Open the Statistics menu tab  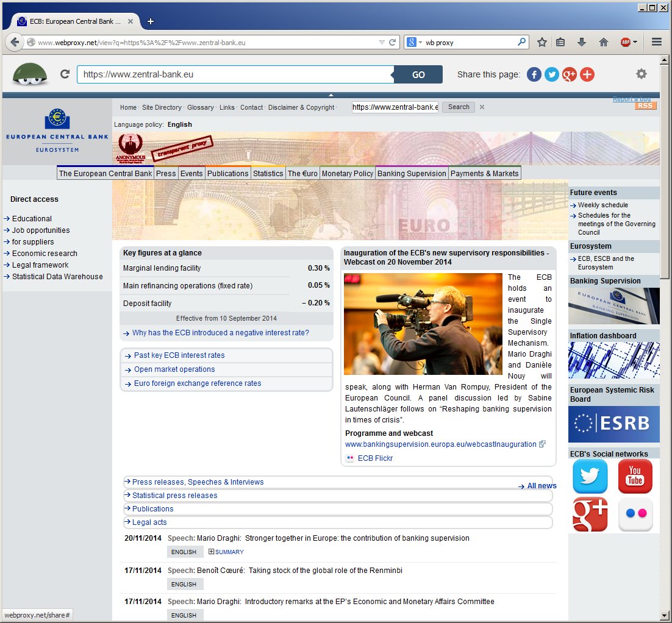(x=268, y=173)
